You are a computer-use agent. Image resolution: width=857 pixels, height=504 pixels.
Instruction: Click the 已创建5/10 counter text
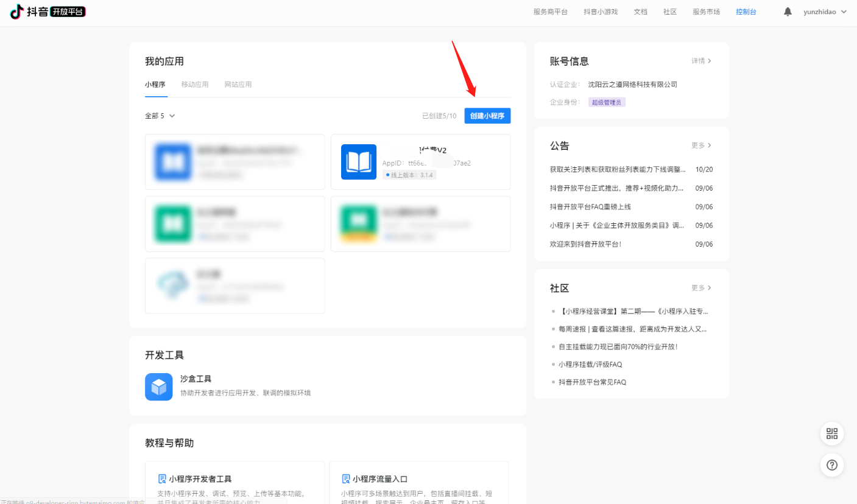(439, 116)
